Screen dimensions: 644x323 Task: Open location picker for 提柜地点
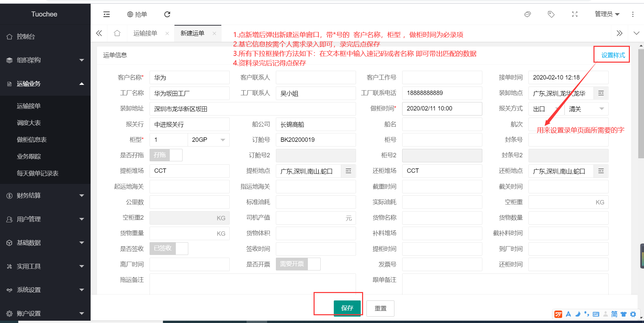click(348, 171)
